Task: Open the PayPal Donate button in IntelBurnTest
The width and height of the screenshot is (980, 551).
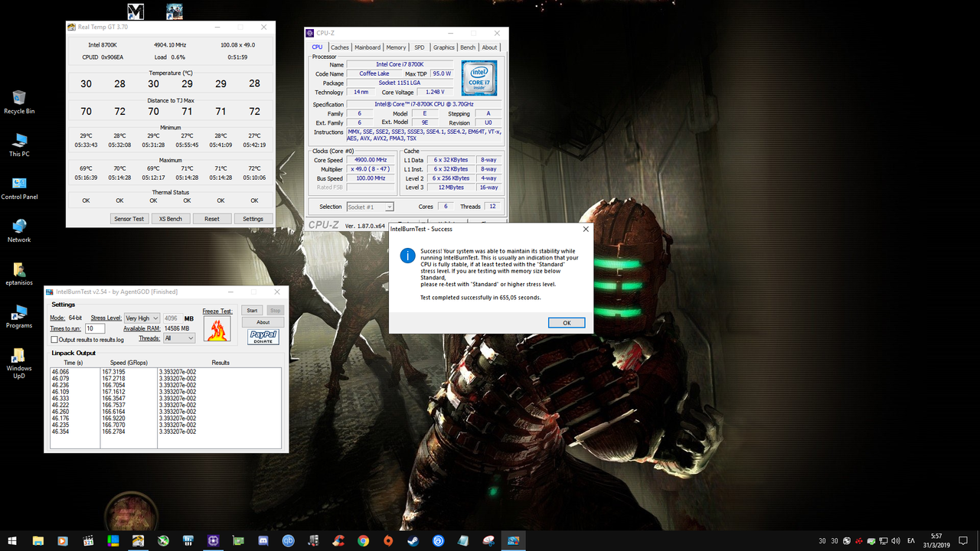Action: click(x=263, y=337)
